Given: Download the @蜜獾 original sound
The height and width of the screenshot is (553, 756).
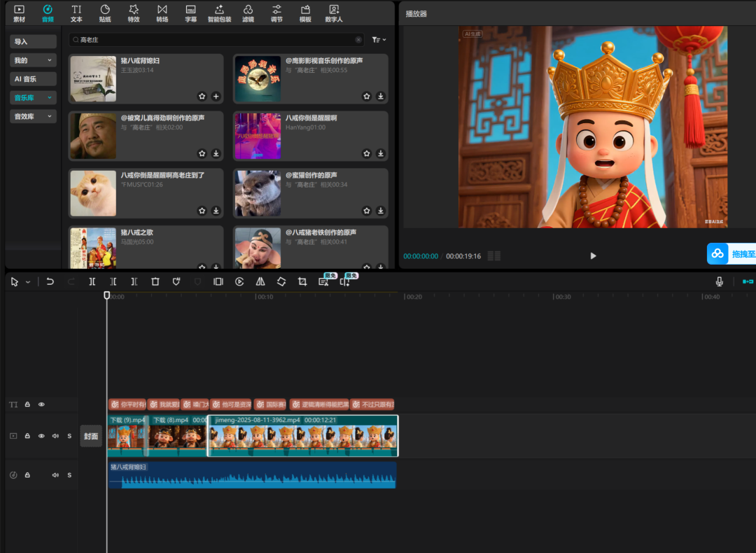Looking at the screenshot, I should pos(381,211).
